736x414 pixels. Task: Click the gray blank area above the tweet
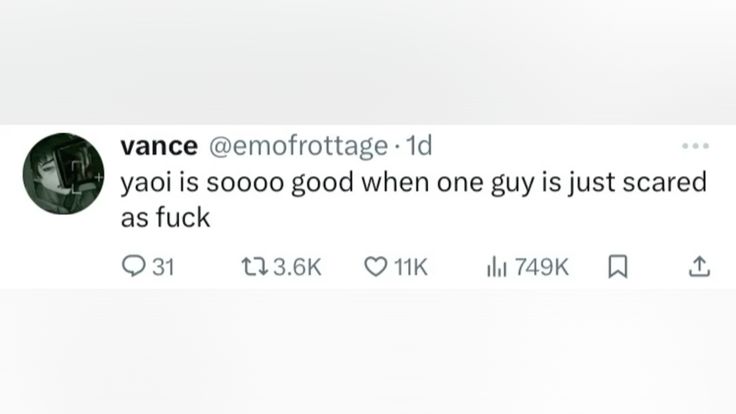(368, 60)
